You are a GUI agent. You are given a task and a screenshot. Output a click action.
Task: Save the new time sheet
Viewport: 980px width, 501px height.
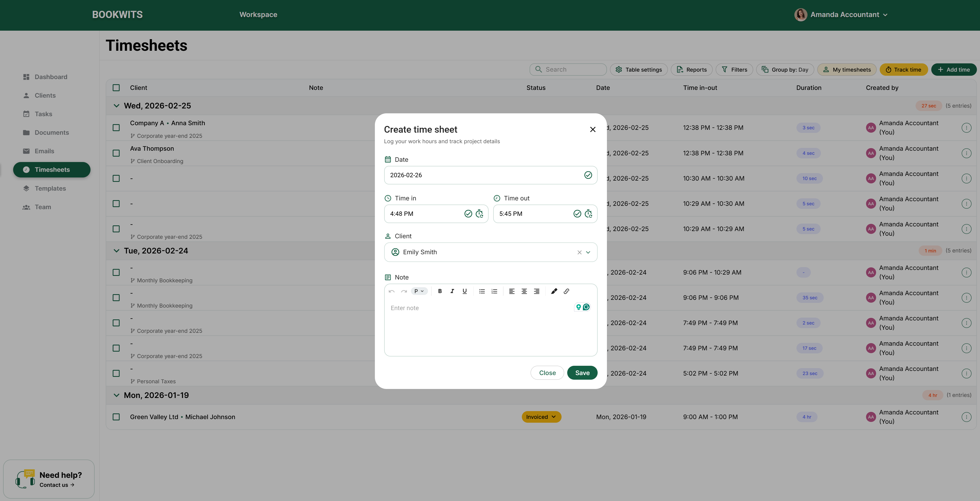click(582, 373)
